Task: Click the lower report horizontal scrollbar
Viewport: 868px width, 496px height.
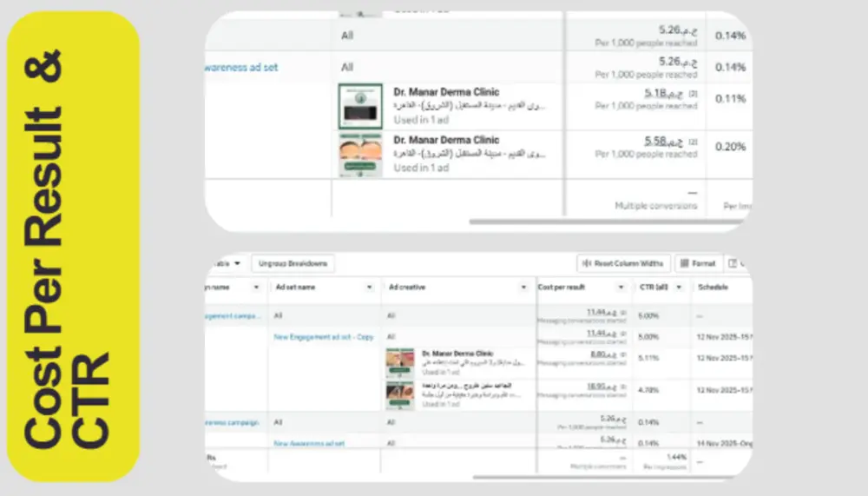Action: [603, 477]
